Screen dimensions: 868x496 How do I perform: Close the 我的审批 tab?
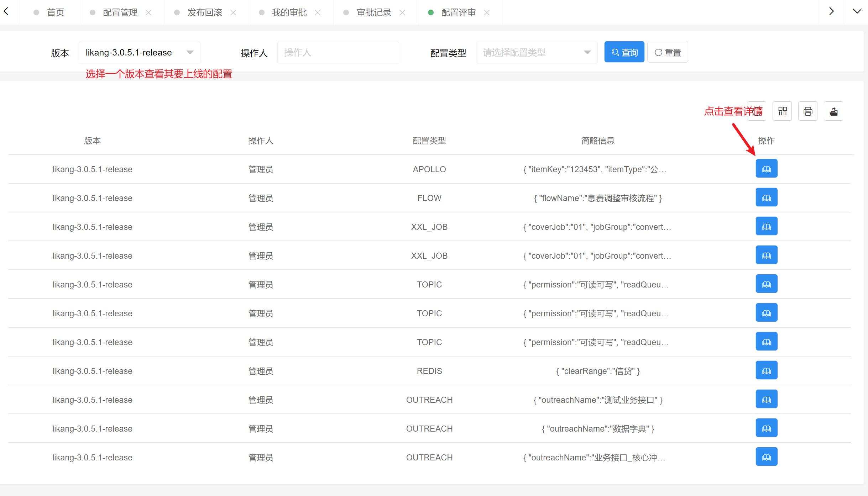point(318,12)
